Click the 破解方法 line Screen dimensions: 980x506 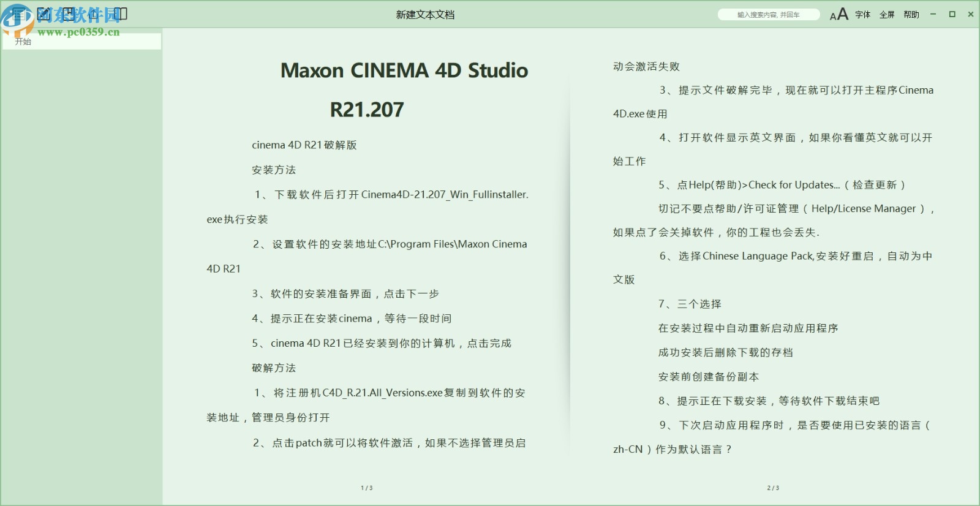click(274, 368)
